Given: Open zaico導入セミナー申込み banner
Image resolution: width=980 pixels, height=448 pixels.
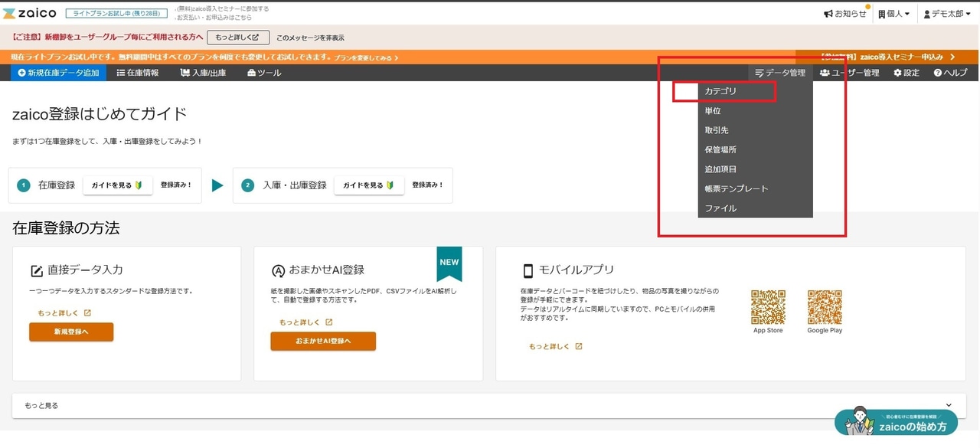Looking at the screenshot, I should [x=887, y=57].
